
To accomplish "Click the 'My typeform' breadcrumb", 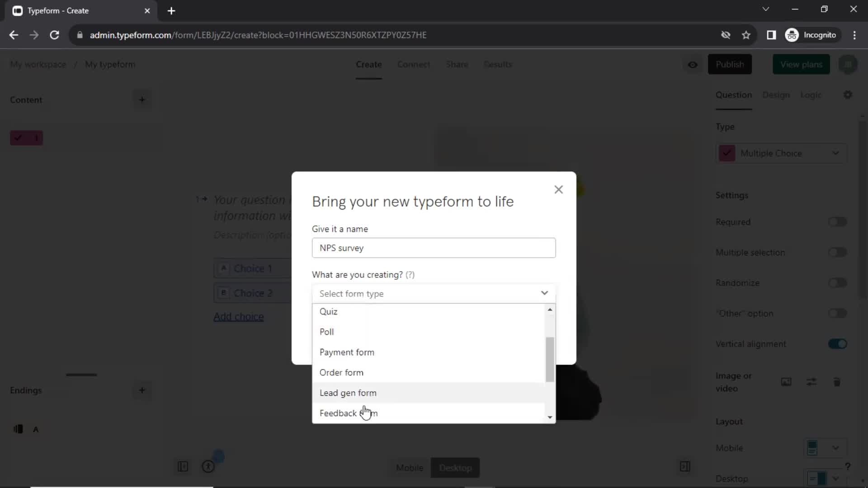I will [110, 64].
